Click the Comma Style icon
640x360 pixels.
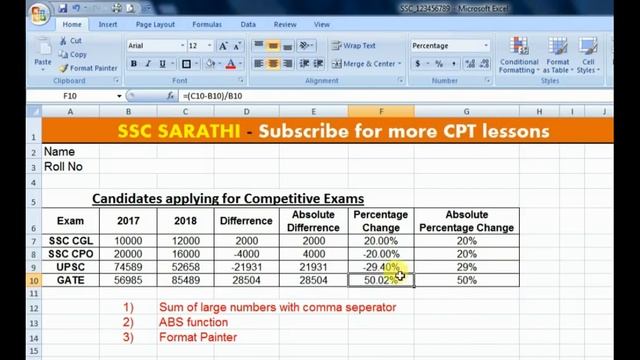pyautogui.click(x=453, y=64)
